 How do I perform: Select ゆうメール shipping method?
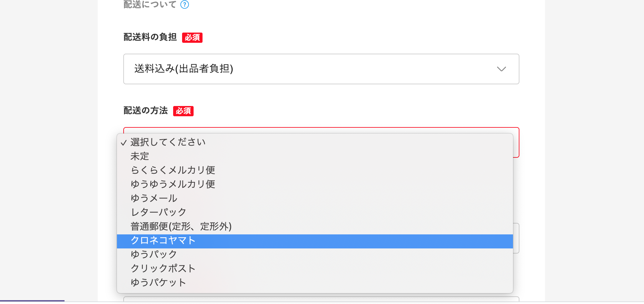pyautogui.click(x=315, y=198)
